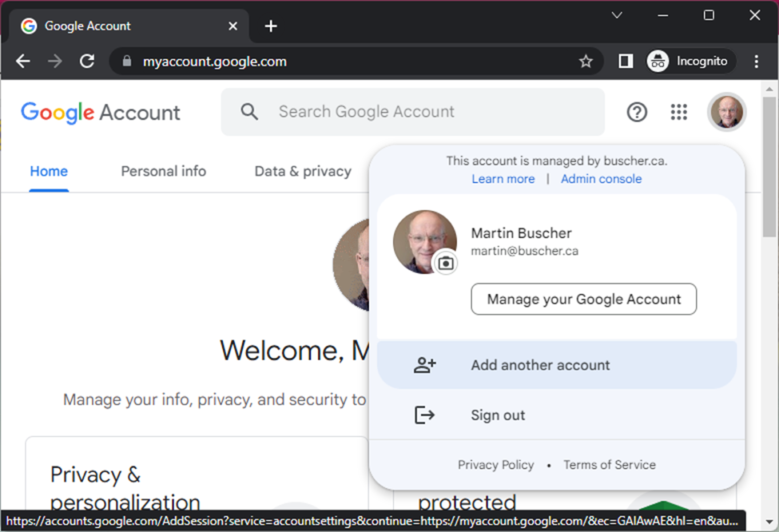Screen dimensions: 779x532
Task: Click the Martin Buscher name text
Action: click(521, 233)
